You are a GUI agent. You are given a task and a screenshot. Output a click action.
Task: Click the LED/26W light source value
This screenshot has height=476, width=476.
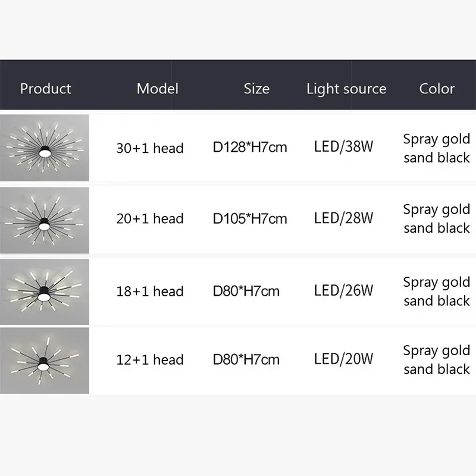coord(343,290)
